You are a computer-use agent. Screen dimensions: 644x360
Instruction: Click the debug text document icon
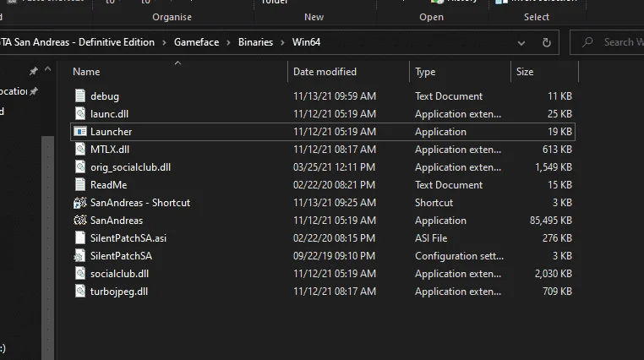coord(80,95)
